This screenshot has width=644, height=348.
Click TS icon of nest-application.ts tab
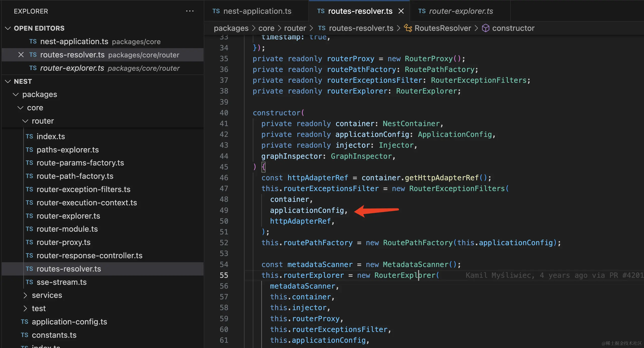pyautogui.click(x=216, y=11)
